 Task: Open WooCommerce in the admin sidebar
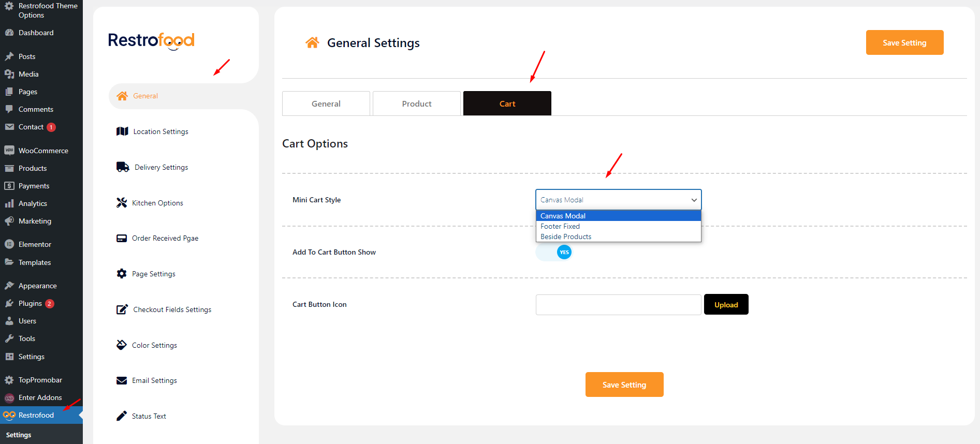click(x=43, y=151)
